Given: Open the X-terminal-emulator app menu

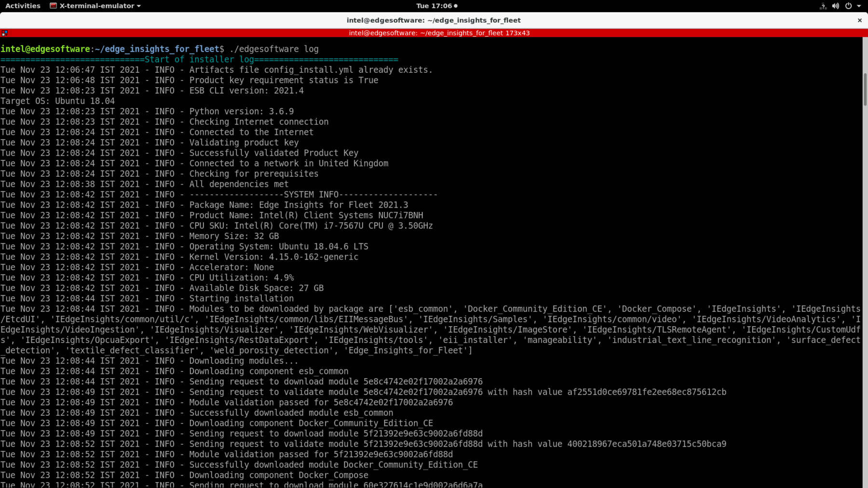Looking at the screenshot, I should click(x=95, y=6).
